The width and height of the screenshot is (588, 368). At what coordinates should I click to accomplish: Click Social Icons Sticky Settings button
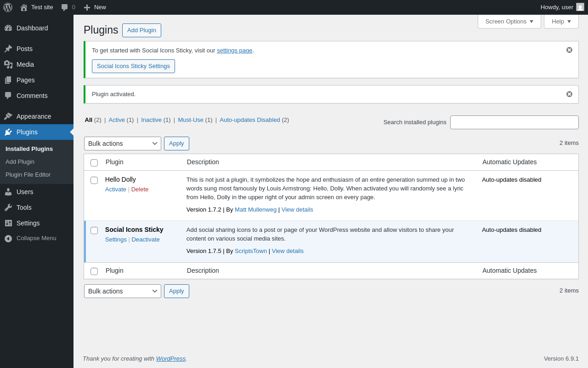point(133,66)
